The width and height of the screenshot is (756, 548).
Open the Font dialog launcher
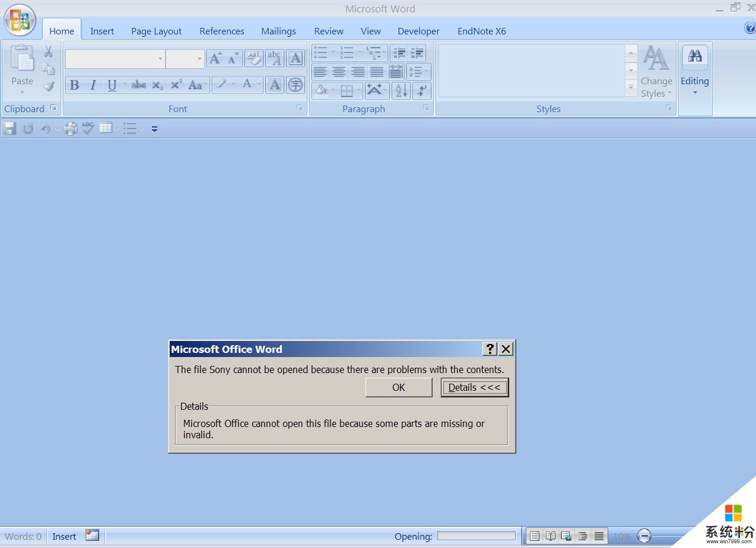[x=299, y=108]
